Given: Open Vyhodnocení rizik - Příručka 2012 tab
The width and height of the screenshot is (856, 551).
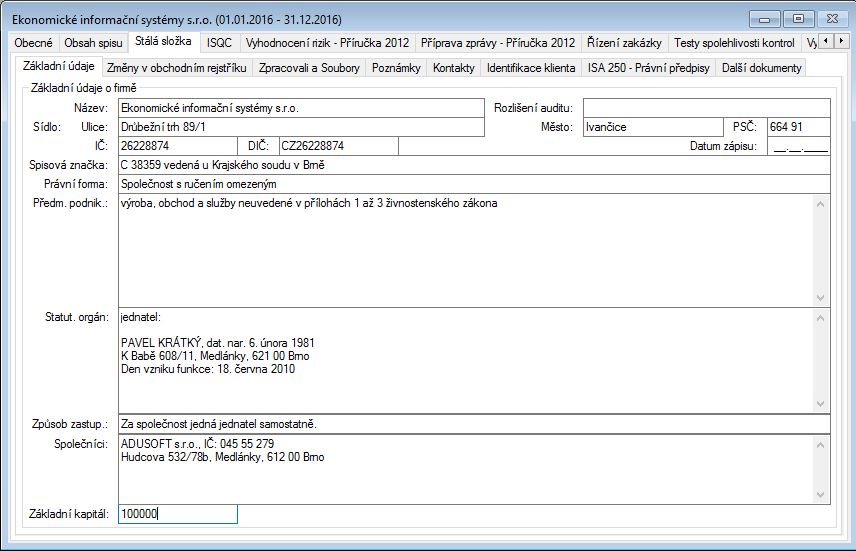Looking at the screenshot, I should point(327,43).
